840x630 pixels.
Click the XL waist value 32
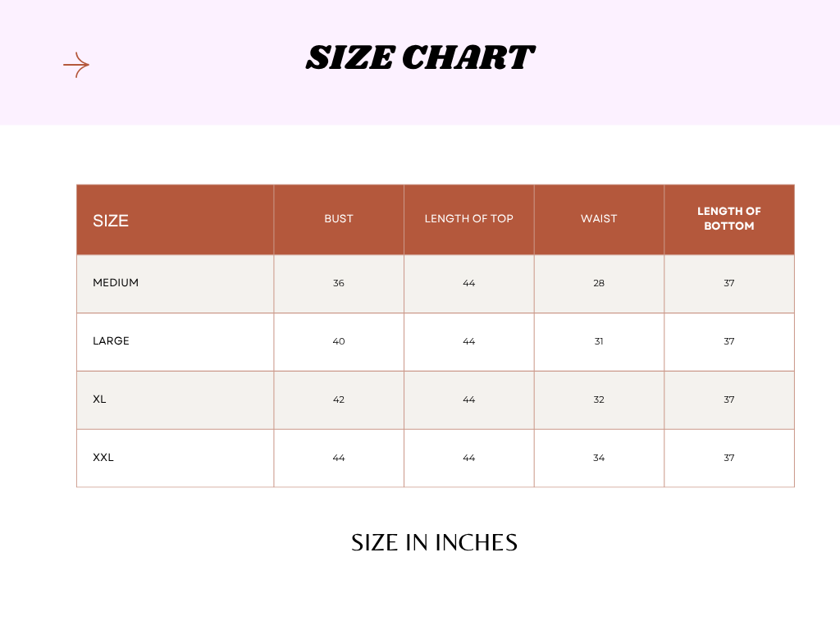tap(599, 399)
